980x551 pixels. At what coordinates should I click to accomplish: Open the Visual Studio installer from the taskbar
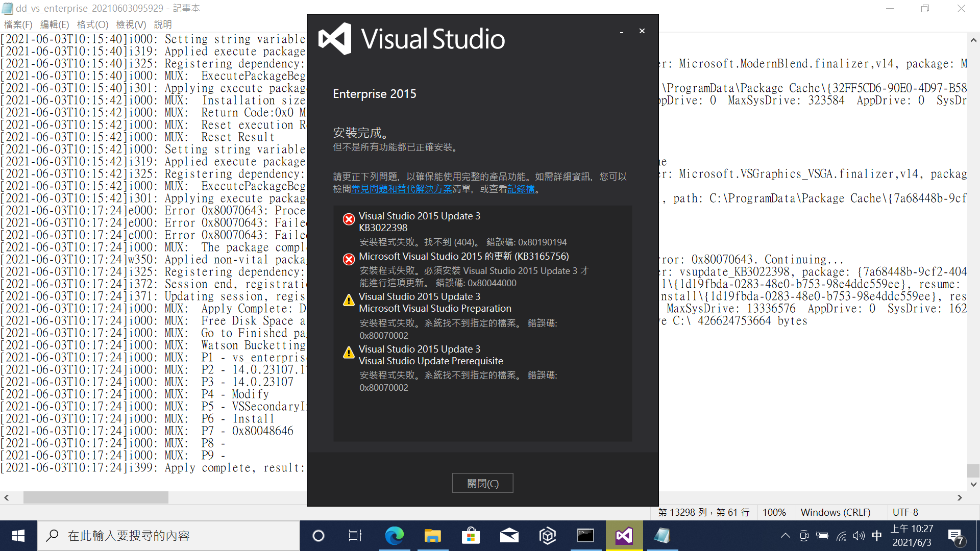coord(624,535)
